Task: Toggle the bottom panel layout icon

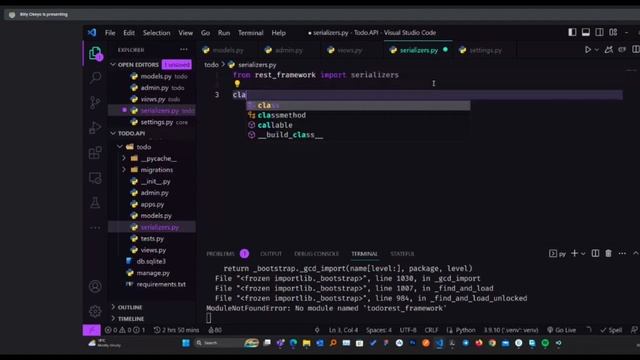Action: (x=586, y=32)
